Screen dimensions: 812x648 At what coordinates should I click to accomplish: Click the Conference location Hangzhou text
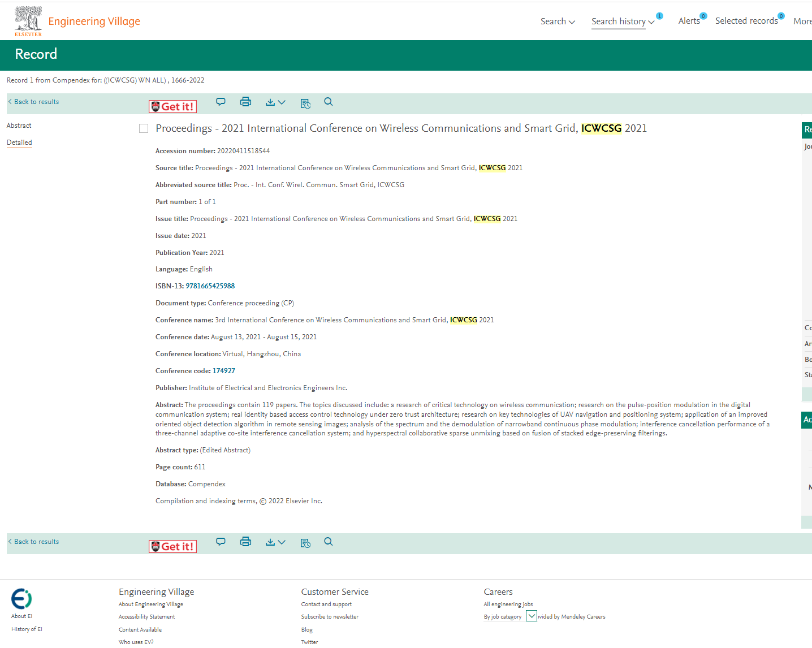pos(262,354)
